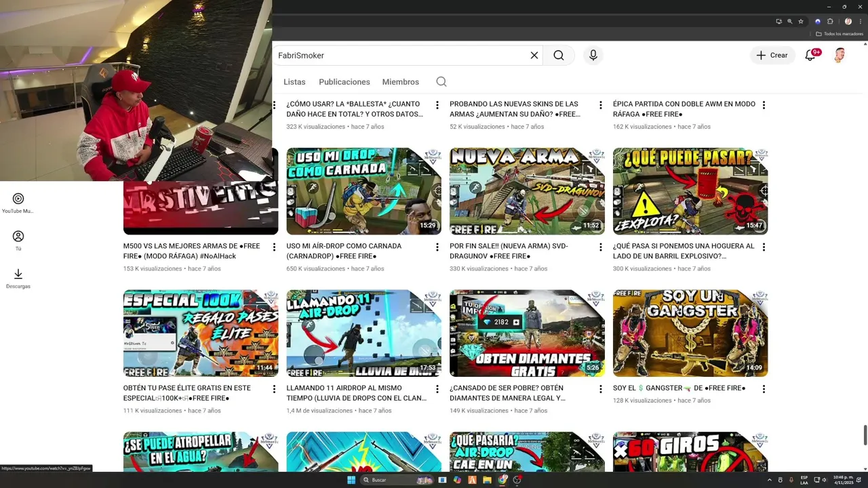
Task: Open options for the 11 AIRDROP video
Action: pyautogui.click(x=437, y=389)
